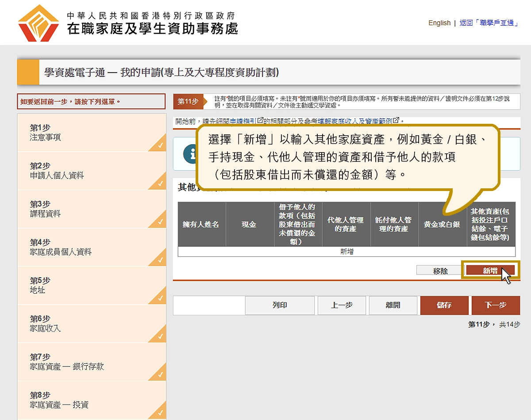Click the blue information icon
Screen dimensions: 531x420
pos(190,153)
